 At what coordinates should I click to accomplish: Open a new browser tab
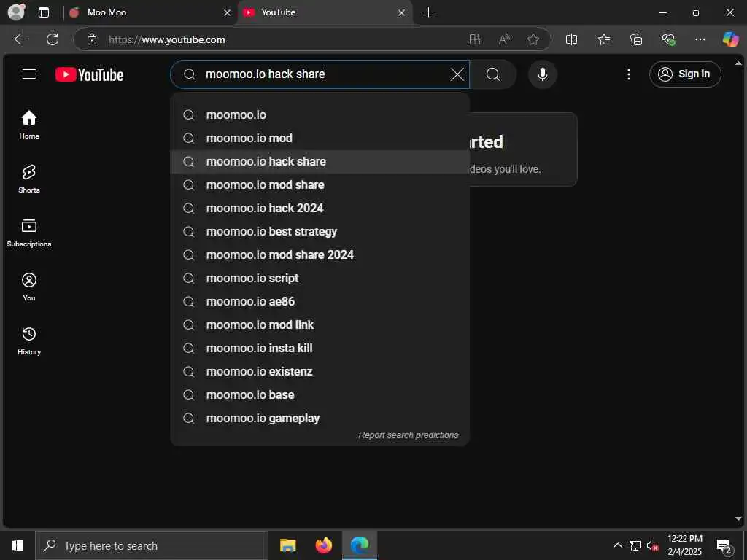coord(428,12)
